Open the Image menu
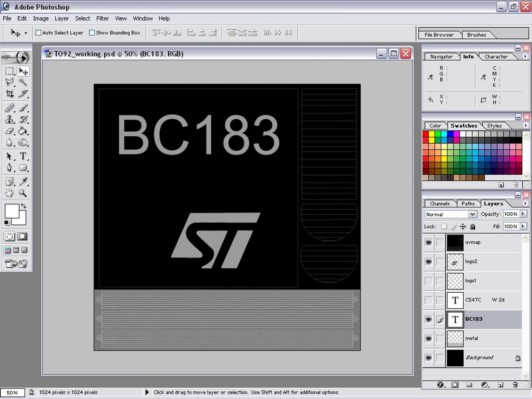 pos(41,18)
